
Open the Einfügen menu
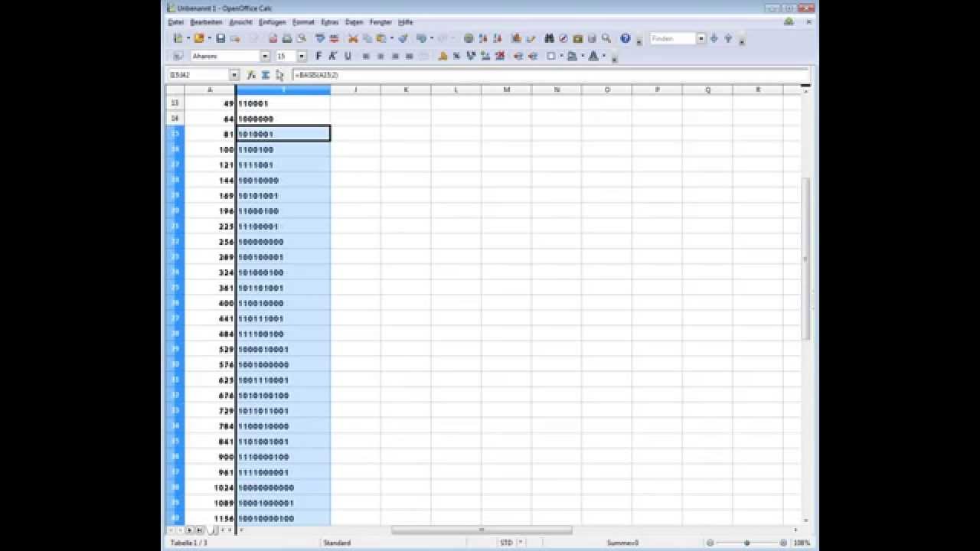272,22
